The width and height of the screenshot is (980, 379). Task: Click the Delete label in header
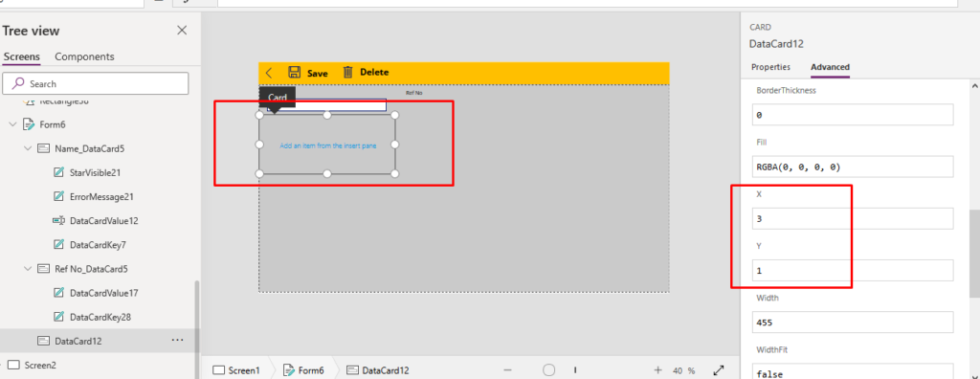tap(374, 73)
